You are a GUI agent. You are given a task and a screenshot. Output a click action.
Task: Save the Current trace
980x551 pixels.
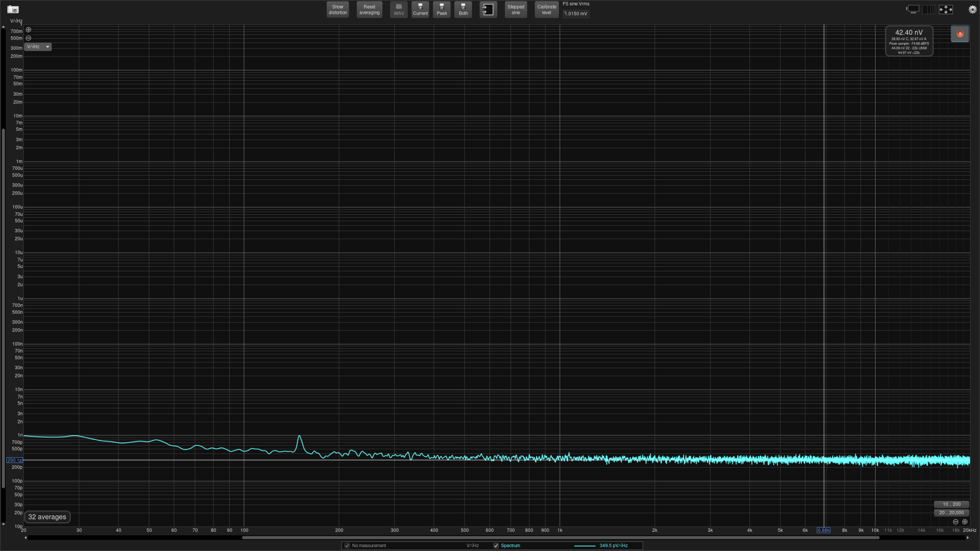point(420,10)
